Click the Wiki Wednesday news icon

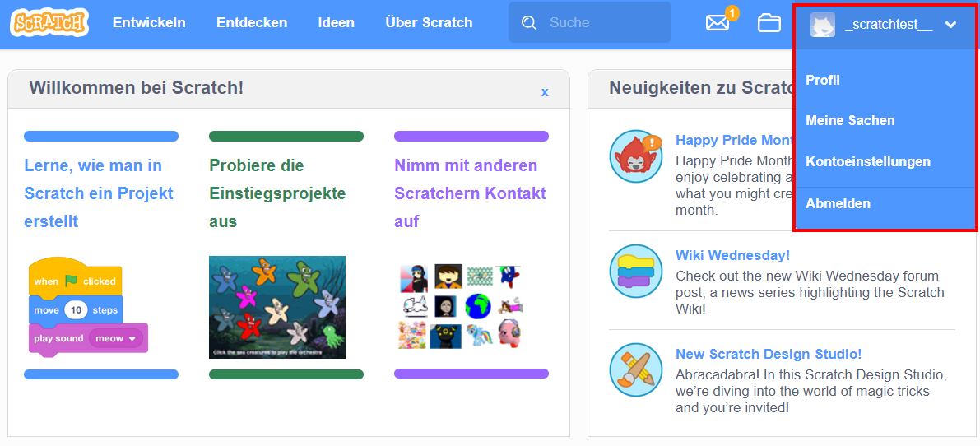[x=636, y=271]
